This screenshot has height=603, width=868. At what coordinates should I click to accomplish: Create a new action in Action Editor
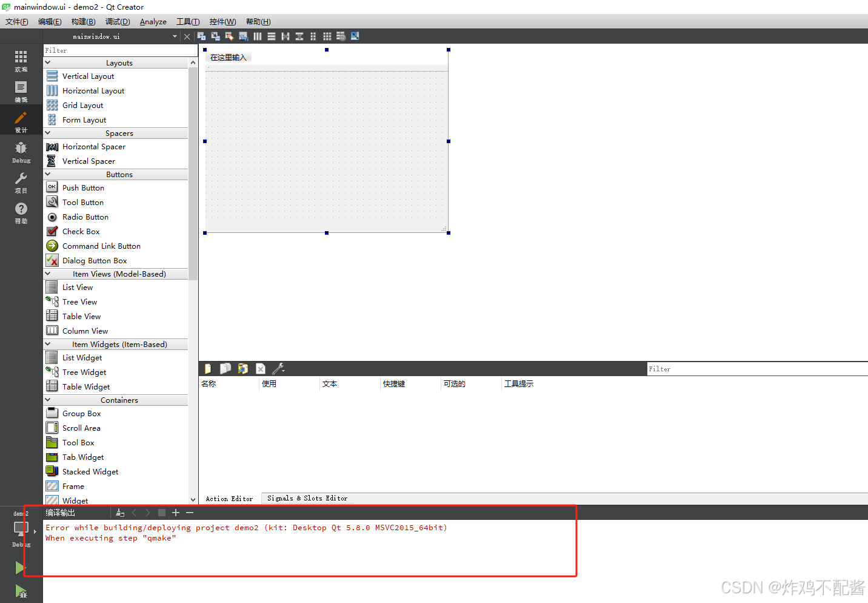coord(208,368)
